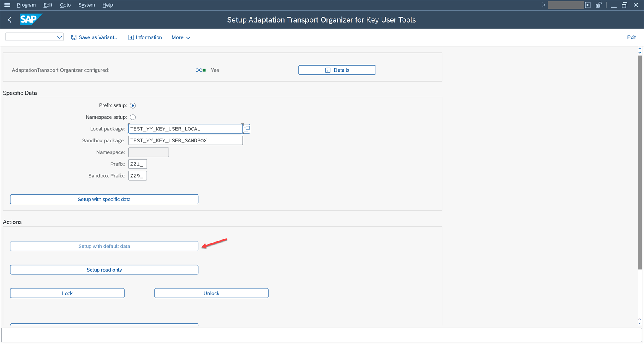This screenshot has height=344, width=644.
Task: Restore down the SAP window
Action: pyautogui.click(x=625, y=5)
